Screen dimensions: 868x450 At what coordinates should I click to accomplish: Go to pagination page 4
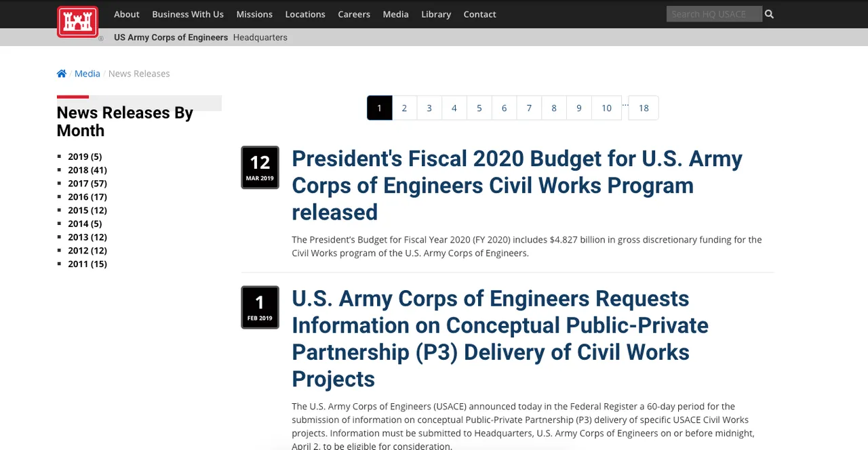[x=454, y=108]
